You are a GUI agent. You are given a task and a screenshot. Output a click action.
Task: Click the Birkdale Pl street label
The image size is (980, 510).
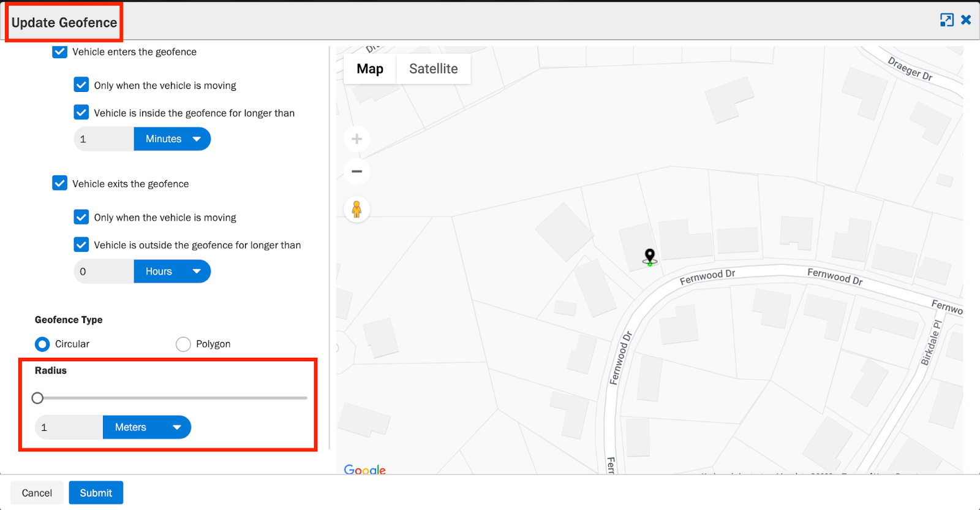(x=931, y=343)
